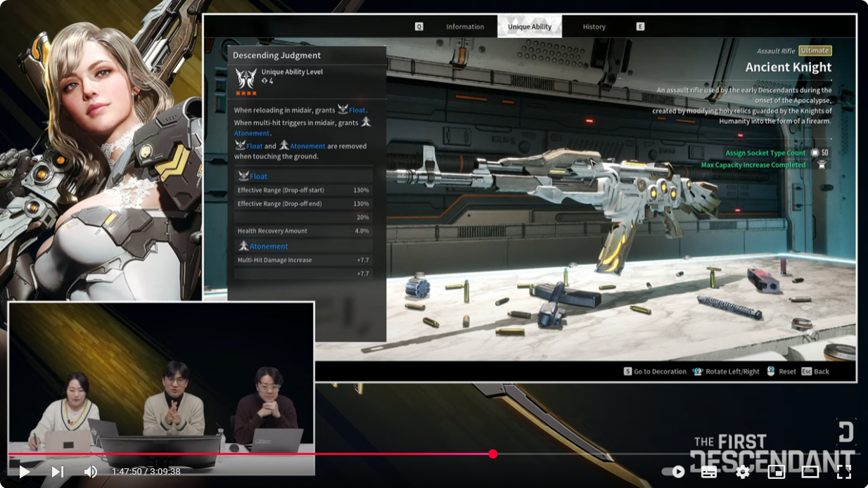Turn on subtitles/closed captions
Image resolution: width=868 pixels, height=488 pixels.
709,472
